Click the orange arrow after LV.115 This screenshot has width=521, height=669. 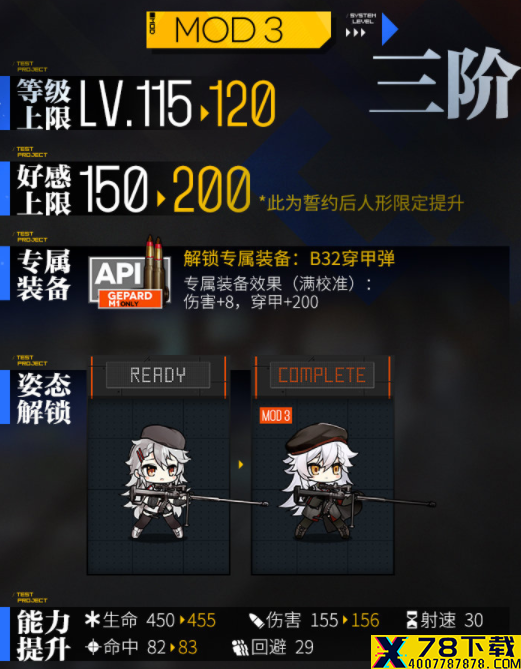pyautogui.click(x=204, y=113)
